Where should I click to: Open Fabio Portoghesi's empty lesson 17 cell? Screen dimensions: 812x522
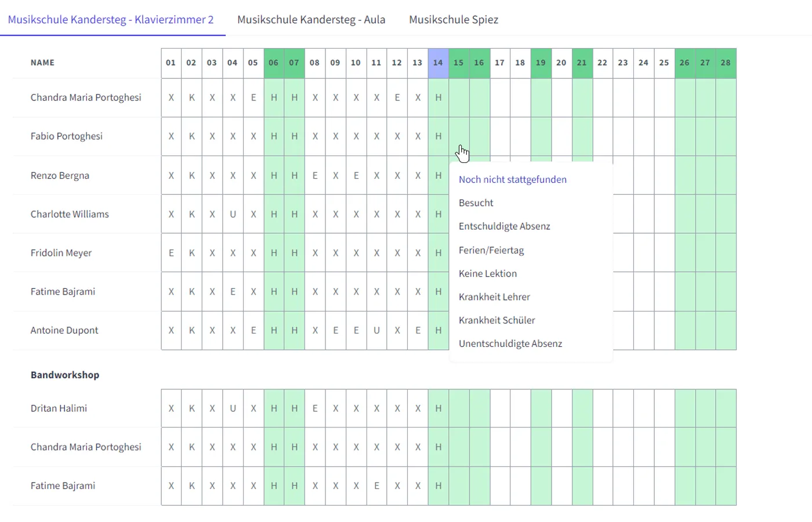[x=499, y=136]
